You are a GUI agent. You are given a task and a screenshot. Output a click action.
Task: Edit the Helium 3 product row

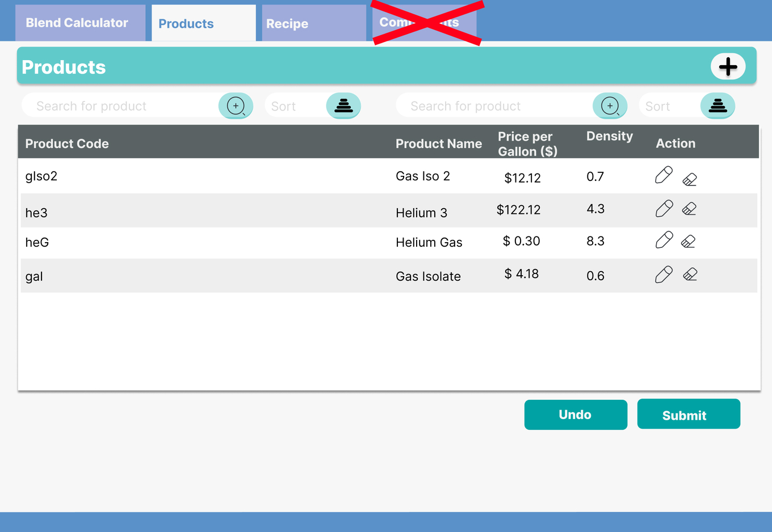point(664,209)
